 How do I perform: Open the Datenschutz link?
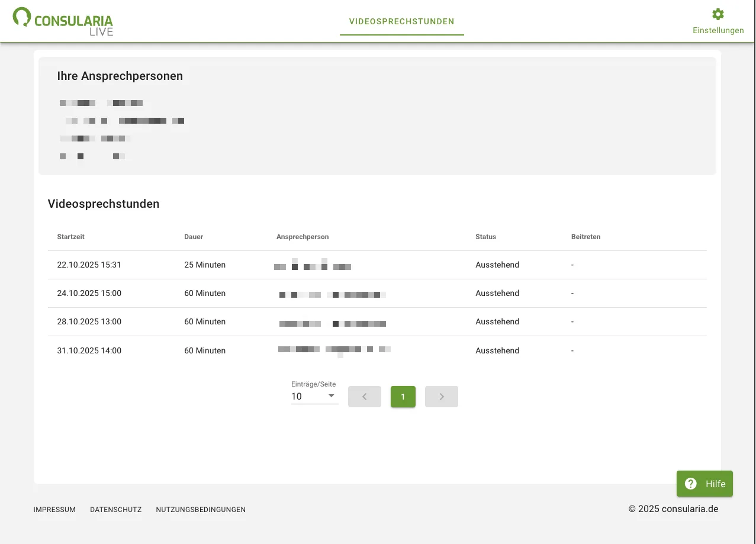[x=115, y=510]
